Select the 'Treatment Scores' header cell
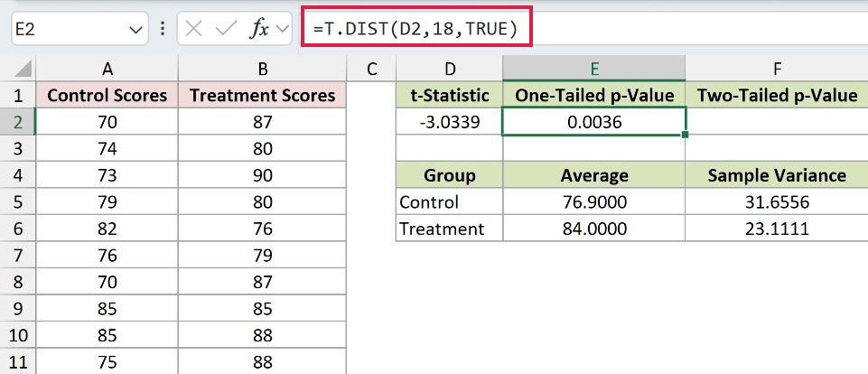 263,95
